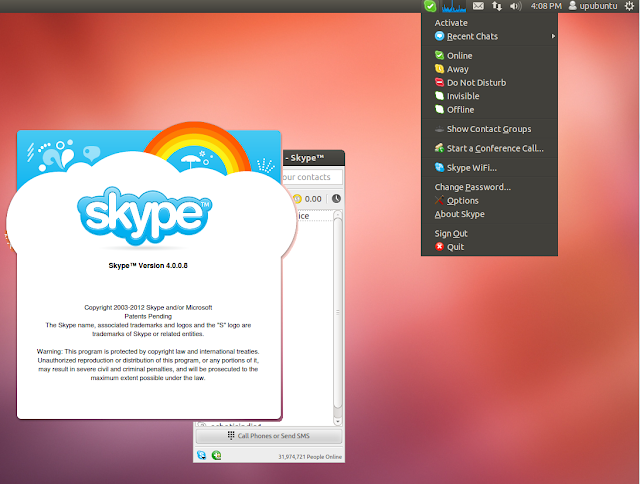Click the Patents Pending text
This screenshot has height=484, width=640.
point(148,316)
